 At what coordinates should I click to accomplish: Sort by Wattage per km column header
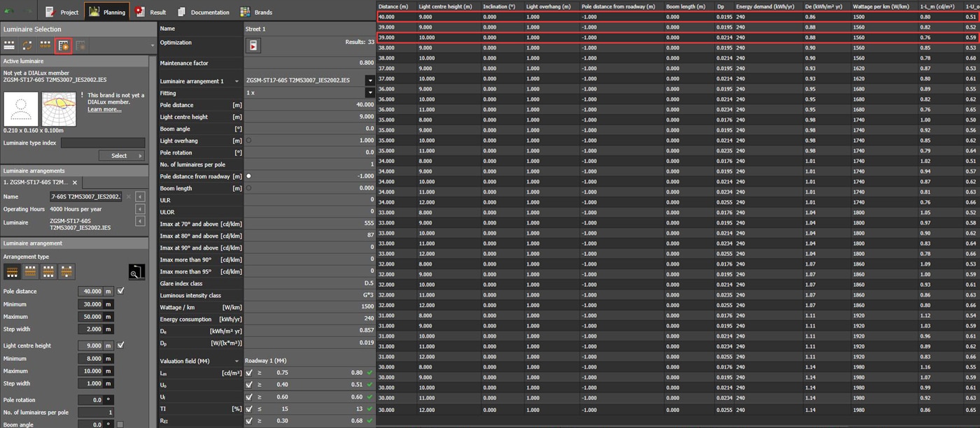tap(884, 6)
